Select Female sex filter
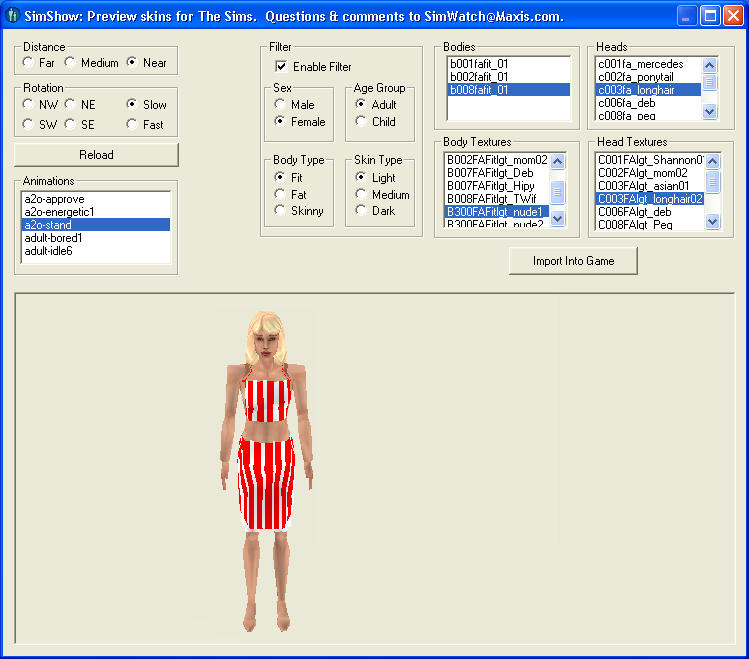749x659 pixels. tap(300, 122)
